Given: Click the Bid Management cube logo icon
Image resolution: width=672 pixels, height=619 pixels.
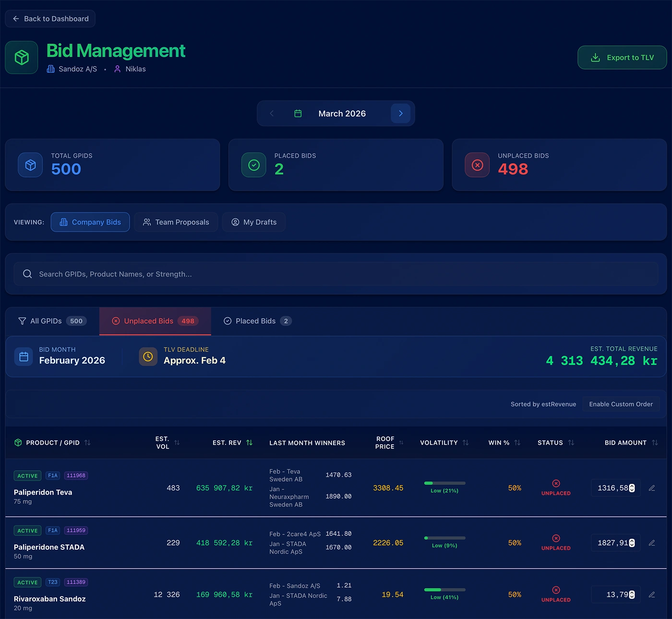Looking at the screenshot, I should point(22,58).
